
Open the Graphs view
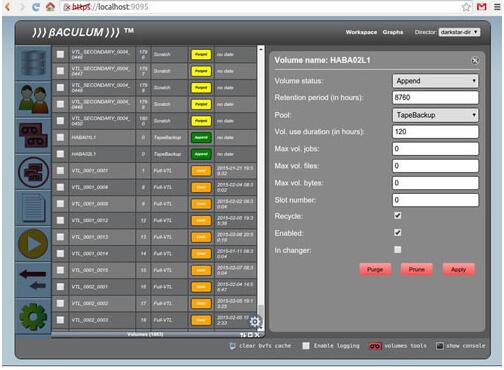click(393, 32)
